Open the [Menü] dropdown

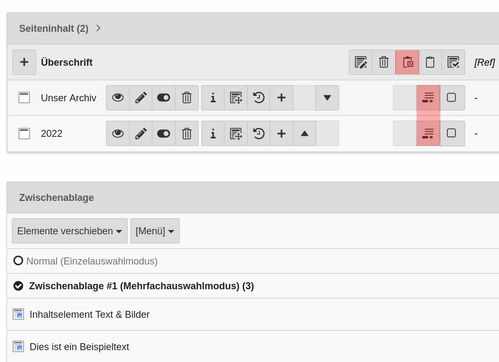[155, 231]
